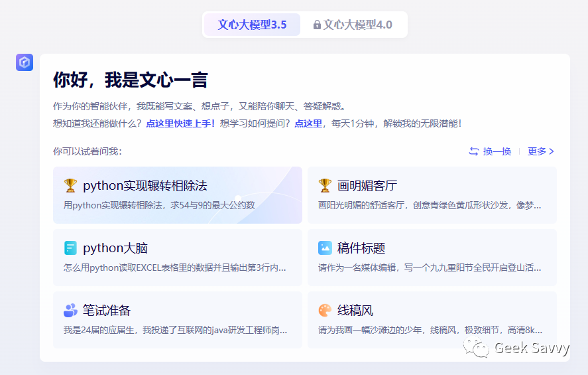Click the refresh arrows icon beside 换一换

point(473,151)
